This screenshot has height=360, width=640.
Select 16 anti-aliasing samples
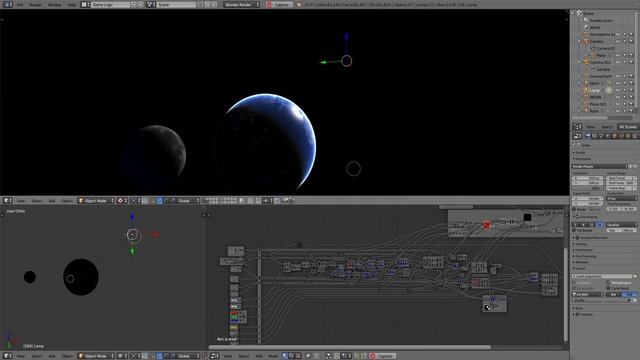click(599, 224)
